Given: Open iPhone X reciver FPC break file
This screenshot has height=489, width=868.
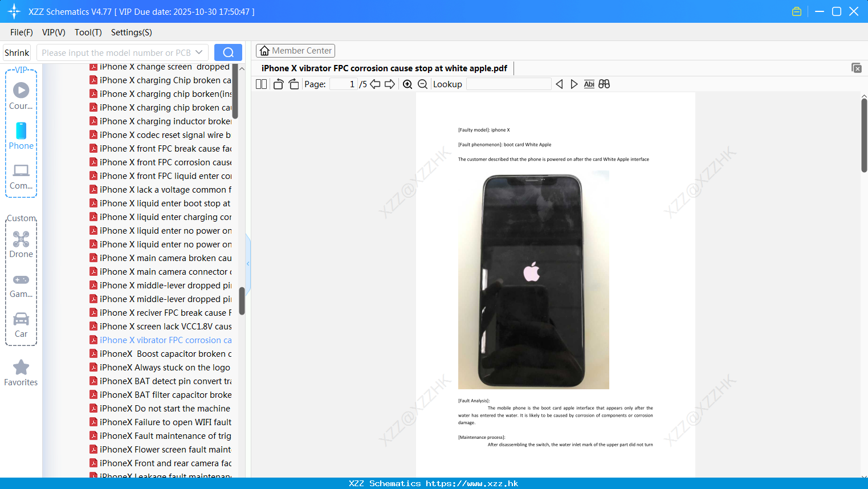Looking at the screenshot, I should 161,313.
